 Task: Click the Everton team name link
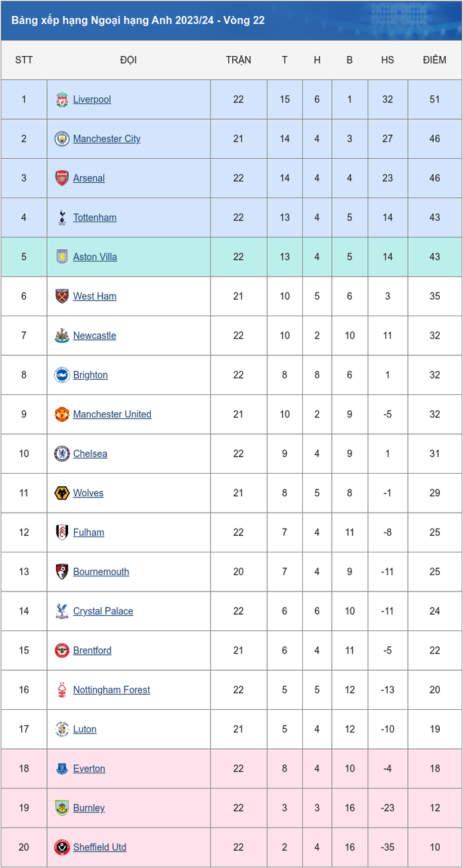click(x=89, y=769)
